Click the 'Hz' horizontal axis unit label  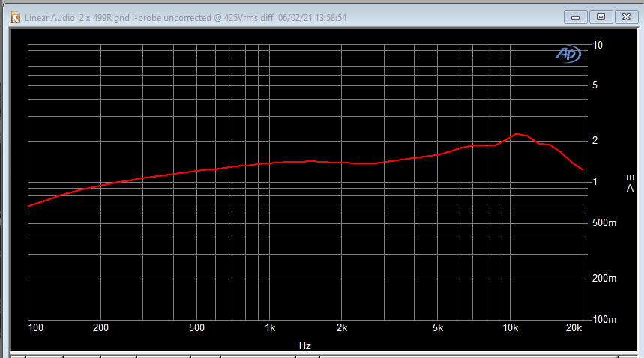click(x=304, y=346)
